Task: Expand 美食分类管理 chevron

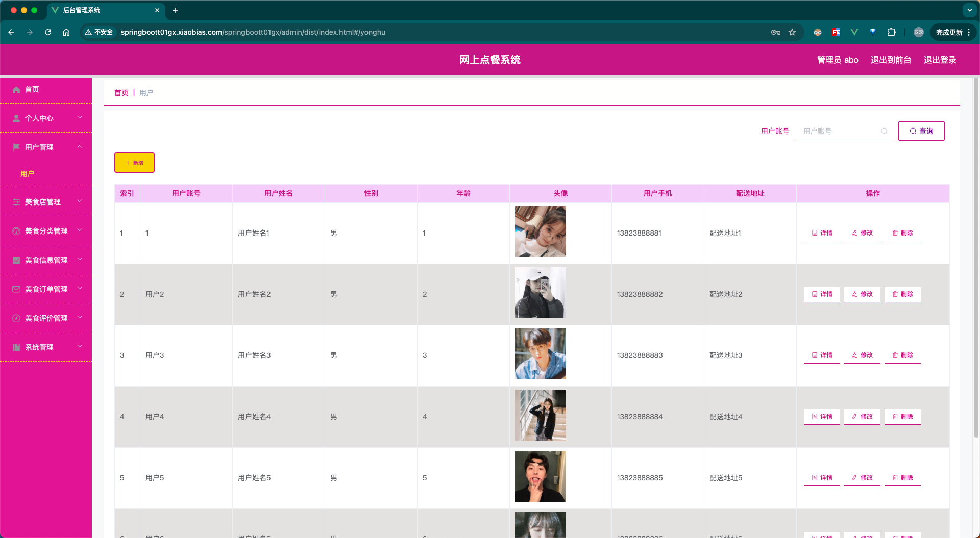Action: pyautogui.click(x=80, y=230)
